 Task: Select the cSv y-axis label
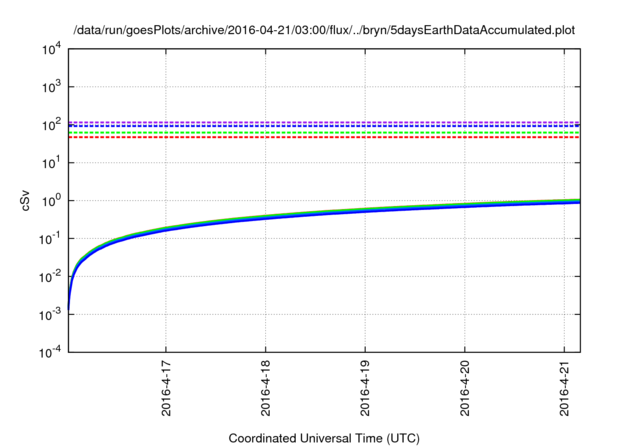tap(25, 200)
